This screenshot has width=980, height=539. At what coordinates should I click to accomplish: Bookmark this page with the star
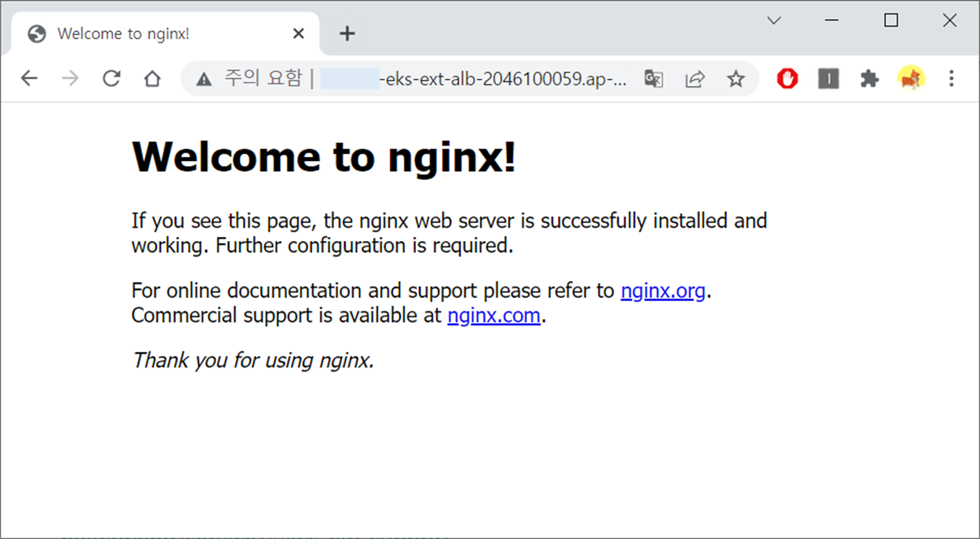[x=736, y=79]
